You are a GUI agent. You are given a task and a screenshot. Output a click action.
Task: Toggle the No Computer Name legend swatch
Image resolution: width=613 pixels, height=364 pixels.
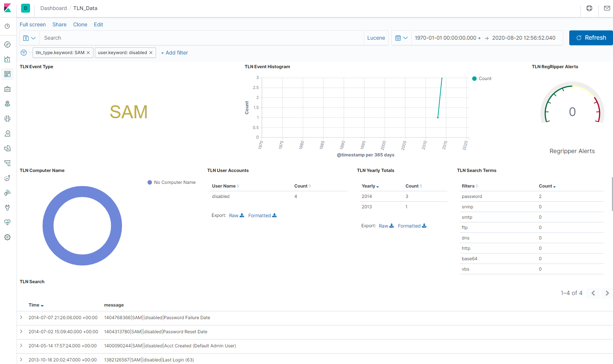coord(150,182)
